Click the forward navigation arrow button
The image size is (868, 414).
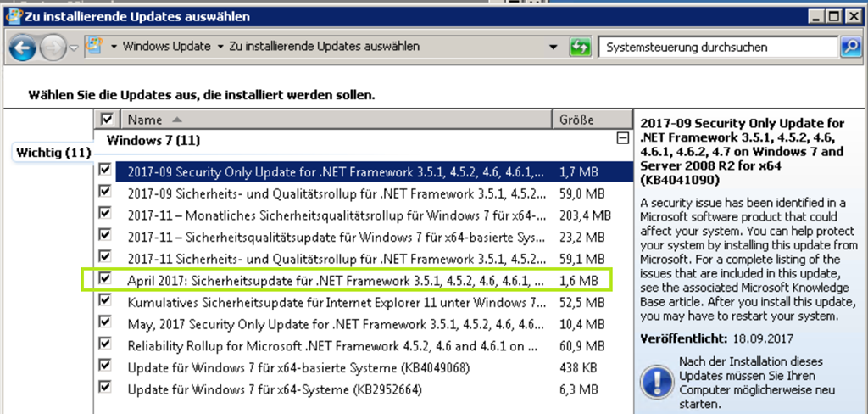(52, 48)
